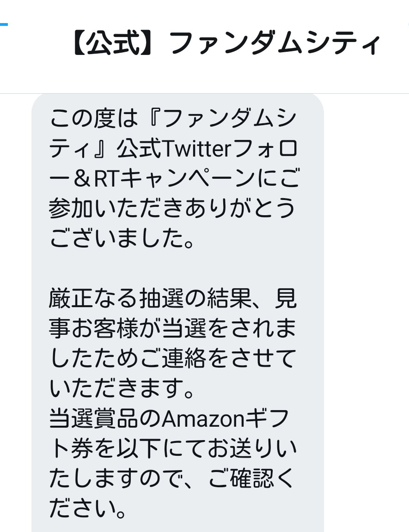Image resolution: width=409 pixels, height=532 pixels.
Task: Tap the word Twitter in the message
Action: (197, 149)
